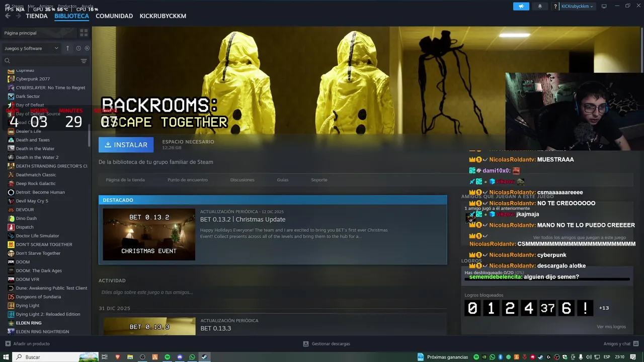Click the announcements megaphone button

coord(521,6)
